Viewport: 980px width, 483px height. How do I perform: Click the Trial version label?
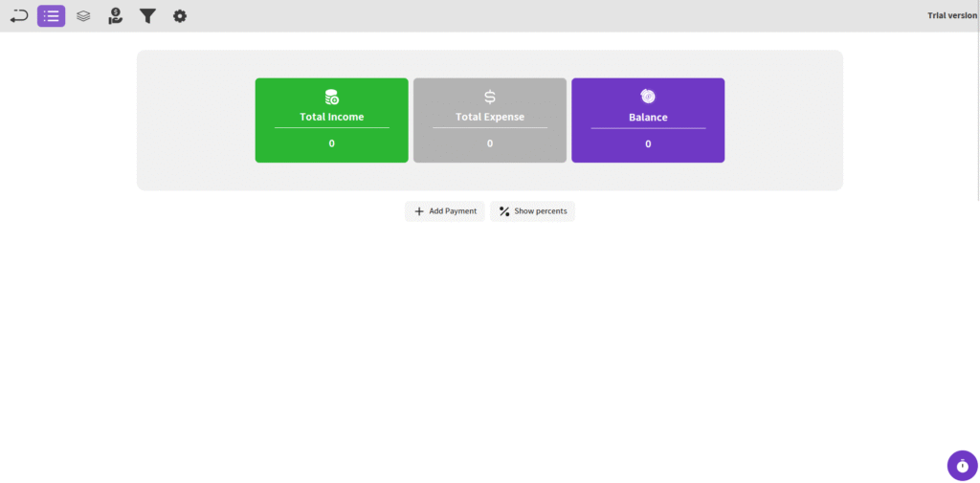[951, 15]
